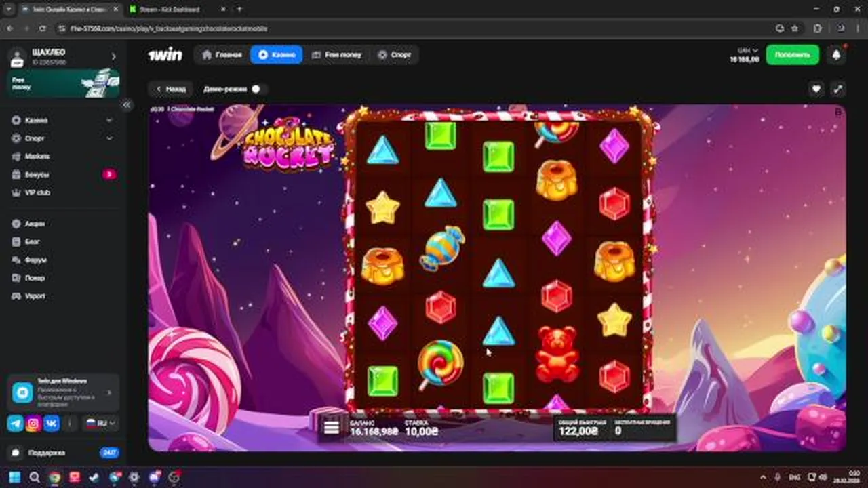Click the red gummy bear symbol
The height and width of the screenshot is (488, 868).
coord(557,354)
